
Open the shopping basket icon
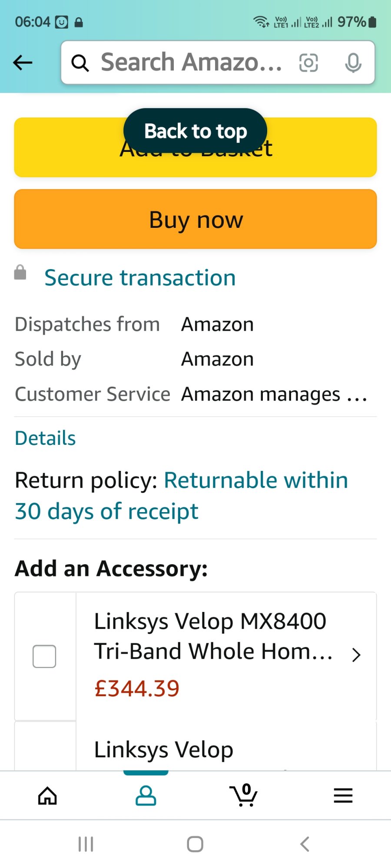(244, 796)
